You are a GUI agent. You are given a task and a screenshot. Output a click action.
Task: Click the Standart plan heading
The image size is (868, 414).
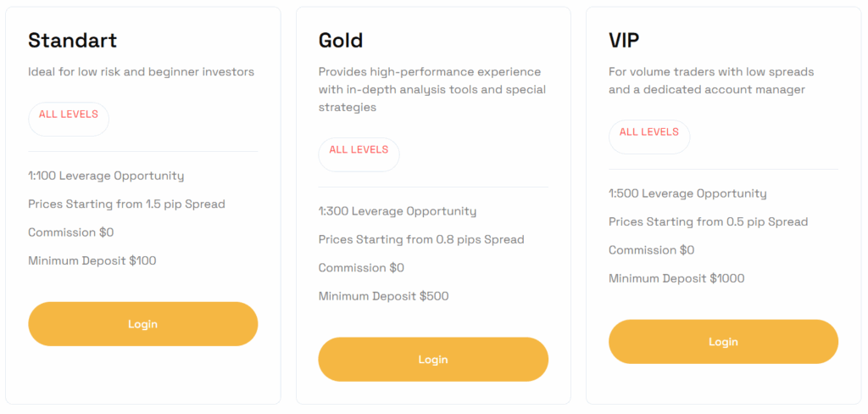click(73, 40)
